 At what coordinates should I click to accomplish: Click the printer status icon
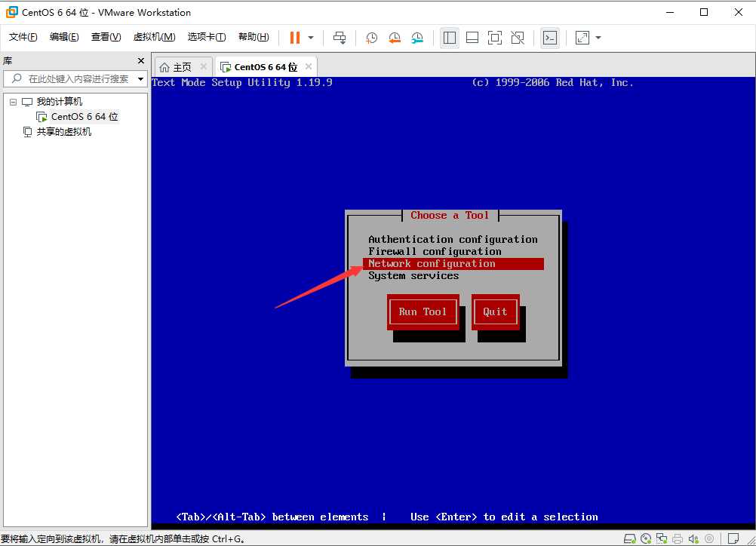[x=678, y=538]
